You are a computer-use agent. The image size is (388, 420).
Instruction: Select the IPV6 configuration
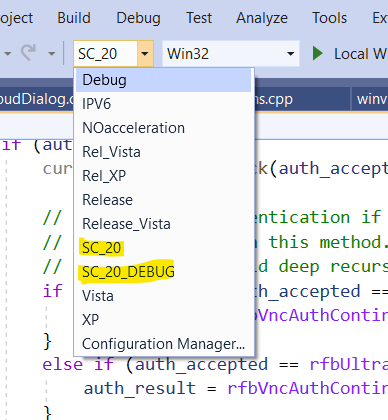(x=163, y=104)
